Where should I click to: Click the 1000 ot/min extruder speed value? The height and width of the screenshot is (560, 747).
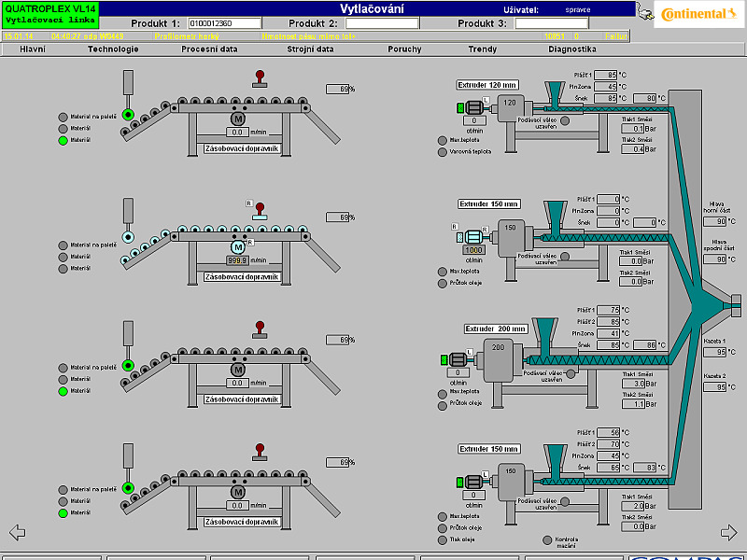pyautogui.click(x=474, y=250)
